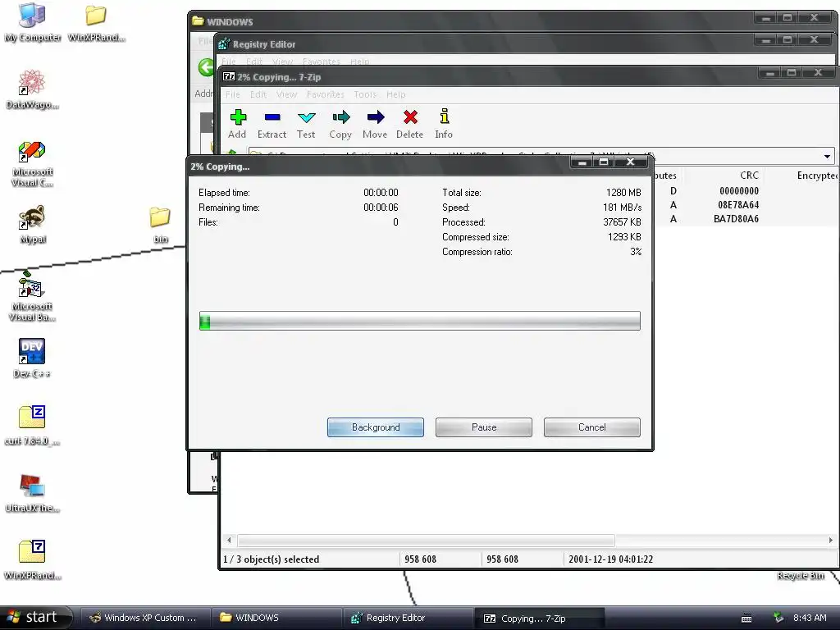Select the DataWago... desktop shortcut
Viewport: 840px width, 630px height.
point(32,89)
